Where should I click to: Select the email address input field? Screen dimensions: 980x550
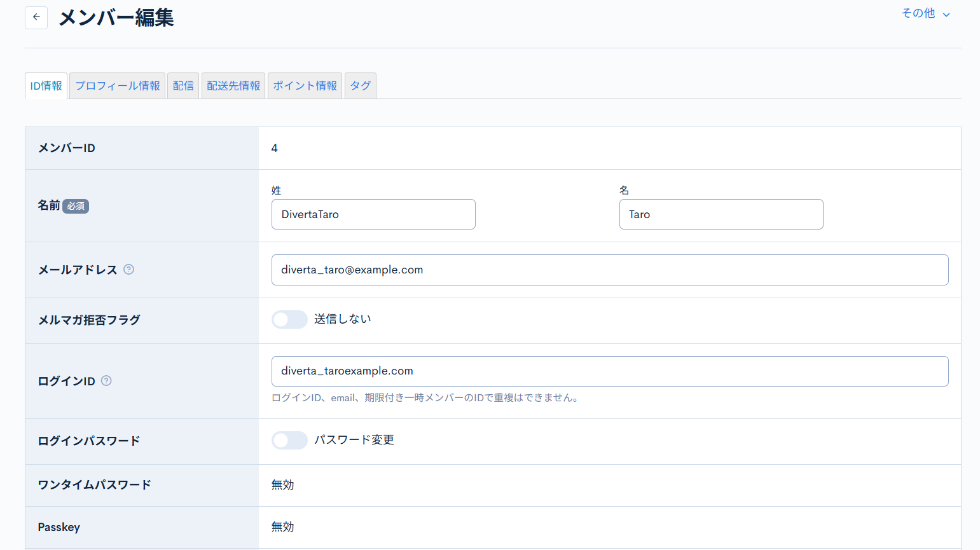click(x=610, y=270)
